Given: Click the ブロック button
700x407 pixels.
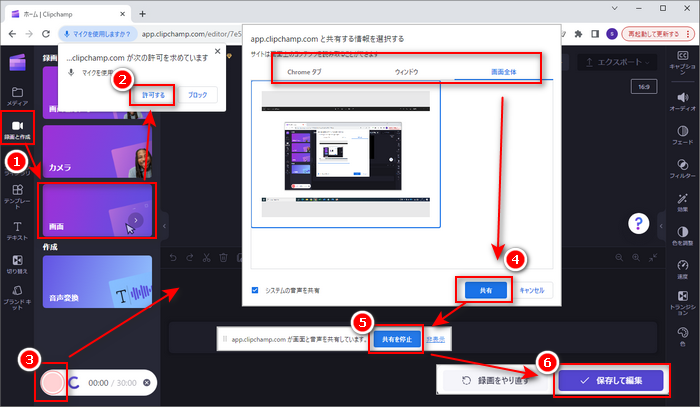Looking at the screenshot, I should 198,95.
